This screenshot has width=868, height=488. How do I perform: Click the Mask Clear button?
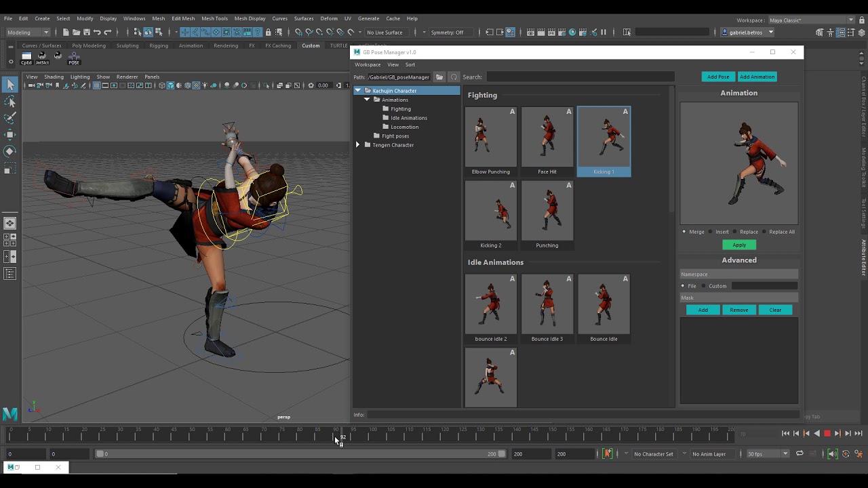775,310
